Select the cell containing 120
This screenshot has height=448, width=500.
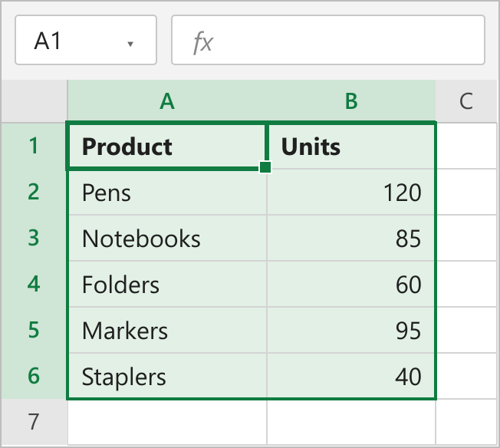click(350, 192)
